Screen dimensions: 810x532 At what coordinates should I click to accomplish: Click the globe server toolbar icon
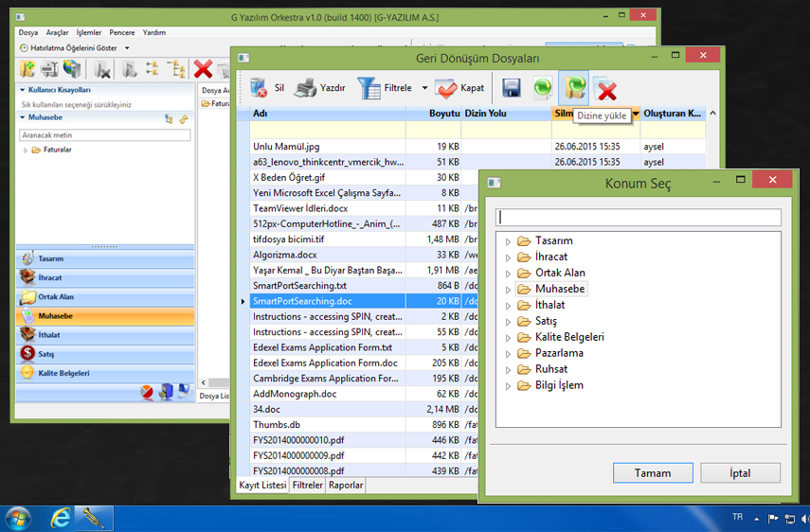pos(72,68)
